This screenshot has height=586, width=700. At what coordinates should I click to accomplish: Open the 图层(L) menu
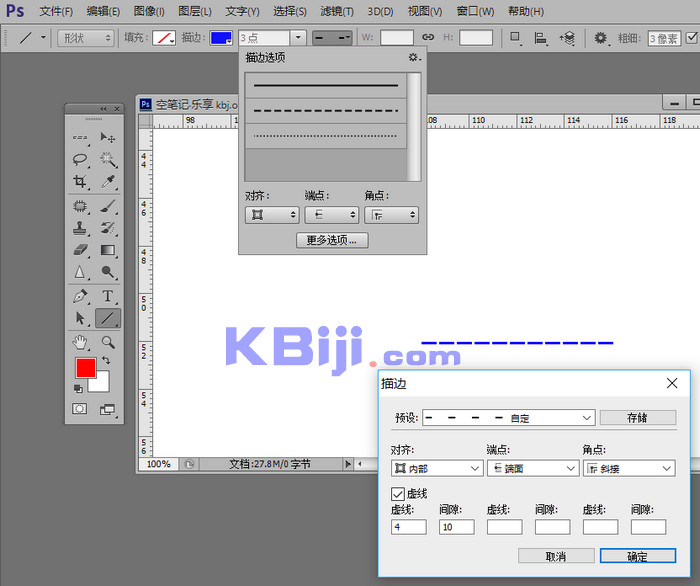point(194,11)
